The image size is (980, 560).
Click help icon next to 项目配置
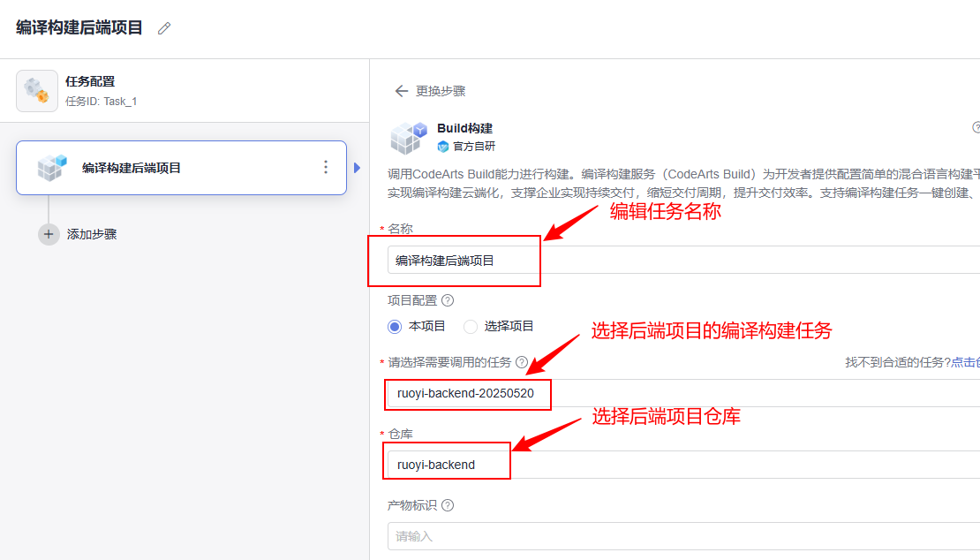pos(448,300)
